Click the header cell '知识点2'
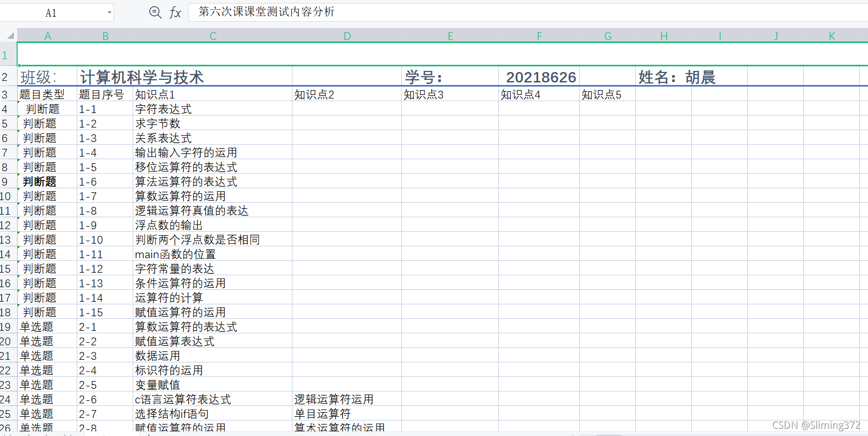This screenshot has width=868, height=436. point(347,94)
